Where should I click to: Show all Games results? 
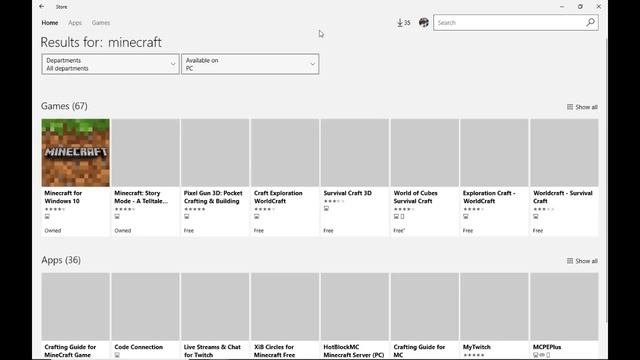point(582,107)
